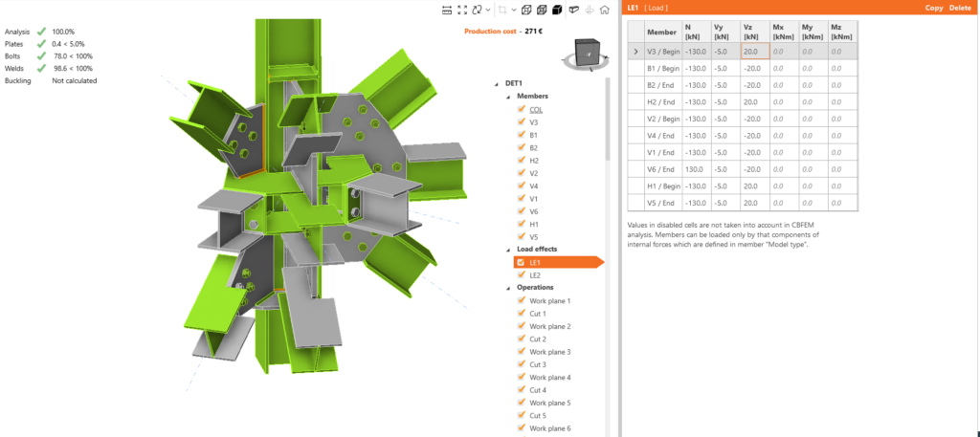Uncheck the B2 member checkbox in tree

(522, 147)
